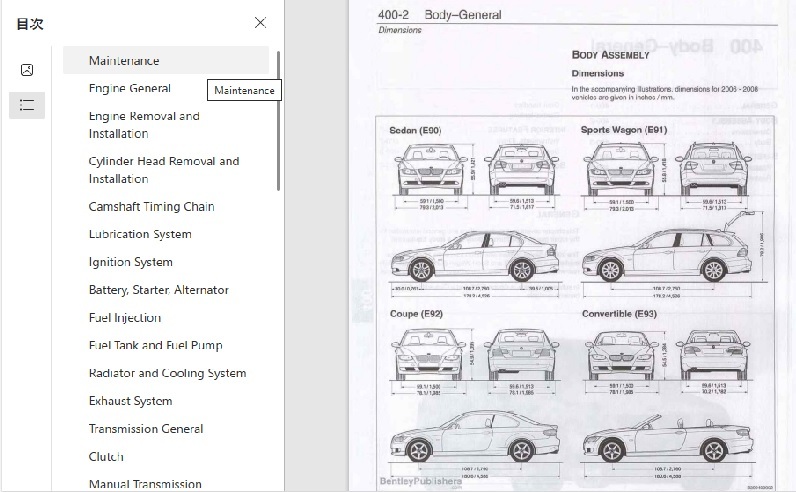Open Radiator and Cooling System chapter
The image size is (796, 492).
[167, 373]
